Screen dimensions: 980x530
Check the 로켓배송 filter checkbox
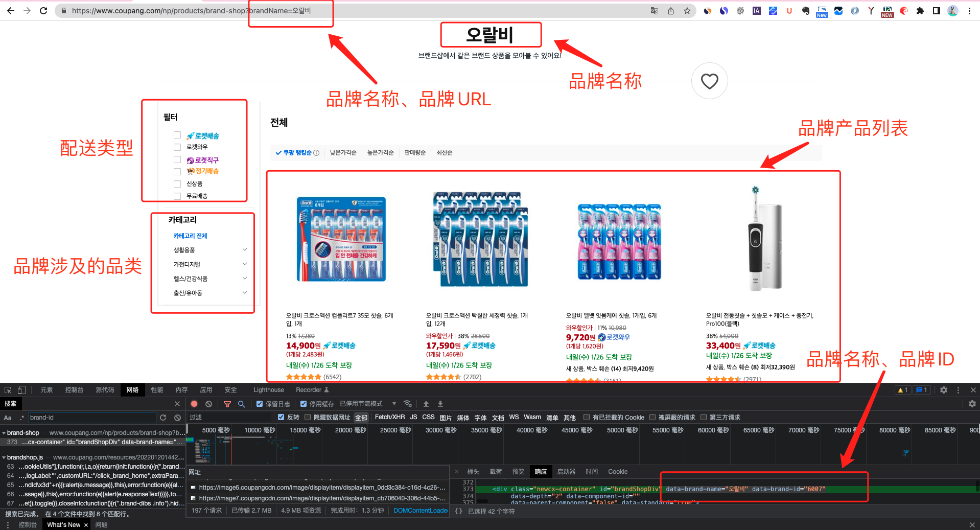177,135
